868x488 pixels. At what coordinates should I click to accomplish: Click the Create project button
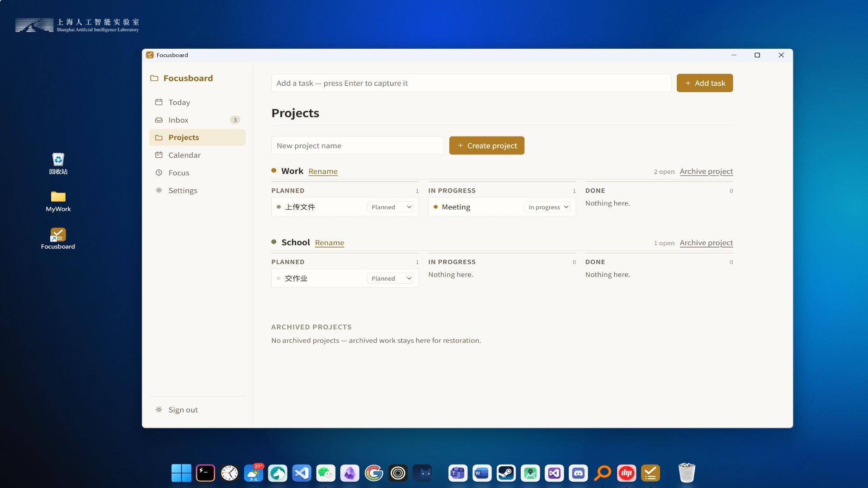coord(486,145)
